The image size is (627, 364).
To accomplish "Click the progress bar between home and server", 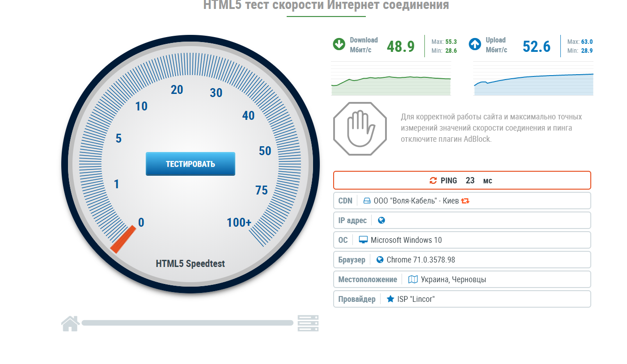I will click(187, 323).
